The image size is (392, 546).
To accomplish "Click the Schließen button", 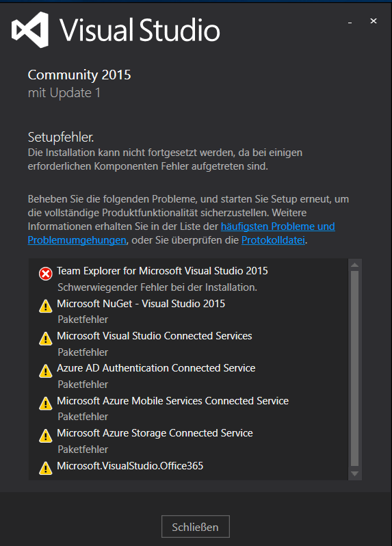I will tap(195, 527).
